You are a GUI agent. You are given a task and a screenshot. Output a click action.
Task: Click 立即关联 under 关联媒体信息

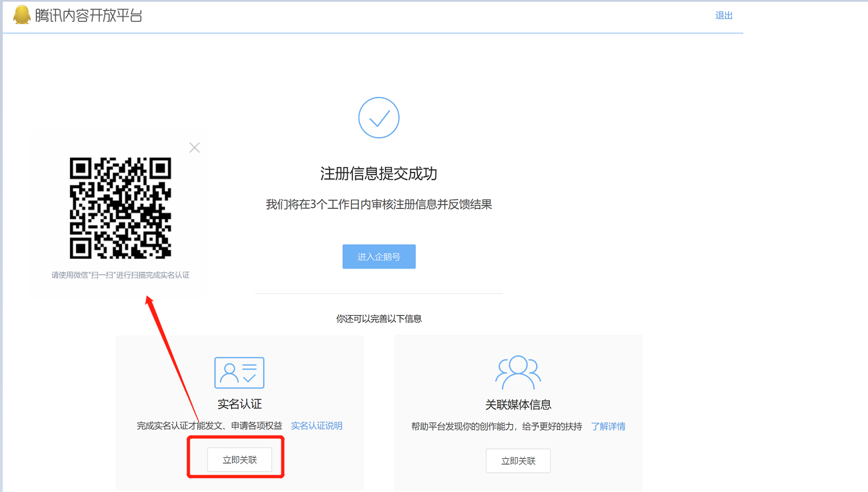coord(518,461)
